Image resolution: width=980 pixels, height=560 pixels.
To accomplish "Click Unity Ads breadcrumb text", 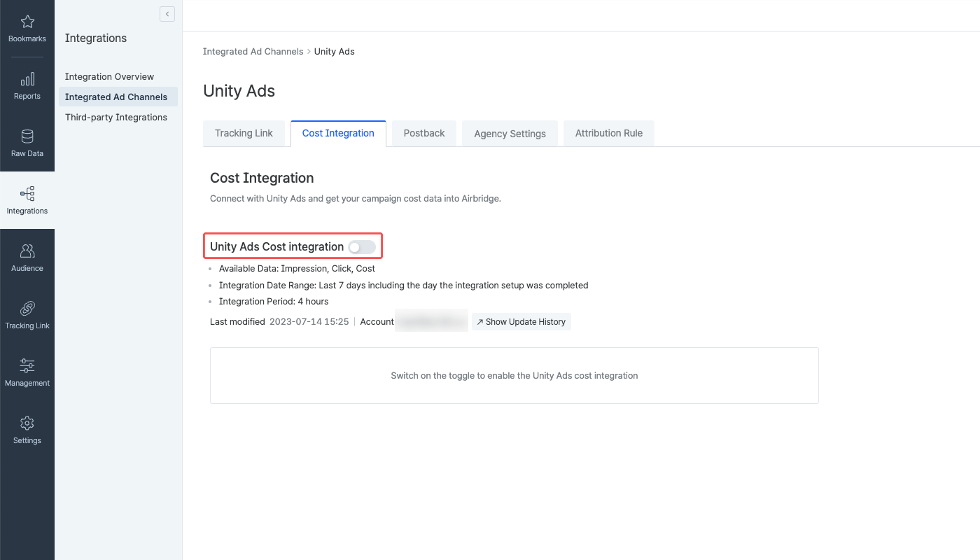I will (x=335, y=52).
